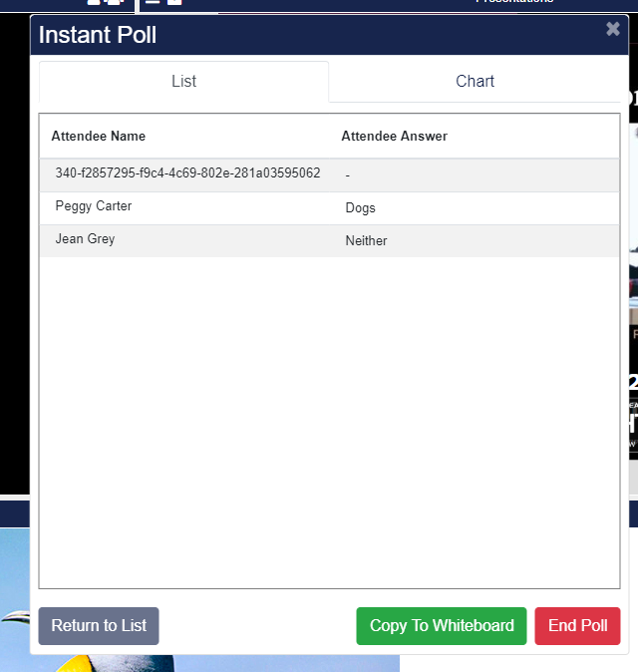This screenshot has width=638, height=672.
Task: Click the Attendee Name column header
Action: [x=99, y=137]
